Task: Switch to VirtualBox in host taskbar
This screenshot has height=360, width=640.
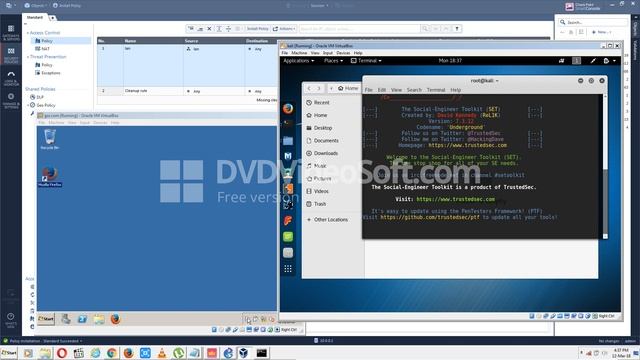Action: (244, 353)
